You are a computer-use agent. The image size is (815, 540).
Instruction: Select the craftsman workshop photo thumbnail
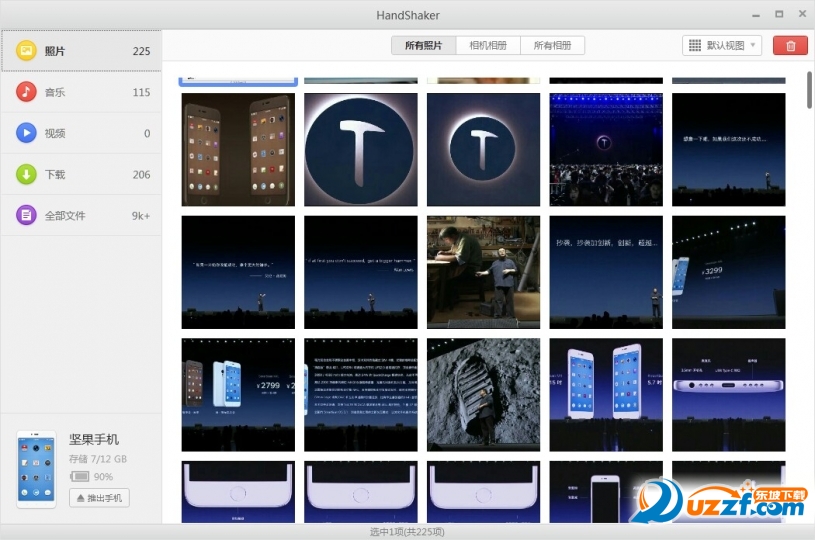coord(483,272)
